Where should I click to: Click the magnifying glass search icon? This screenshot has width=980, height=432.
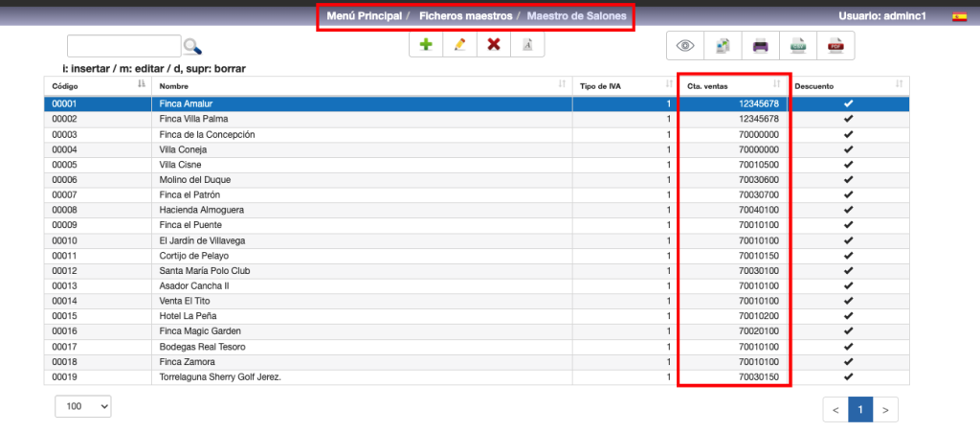pos(192,46)
